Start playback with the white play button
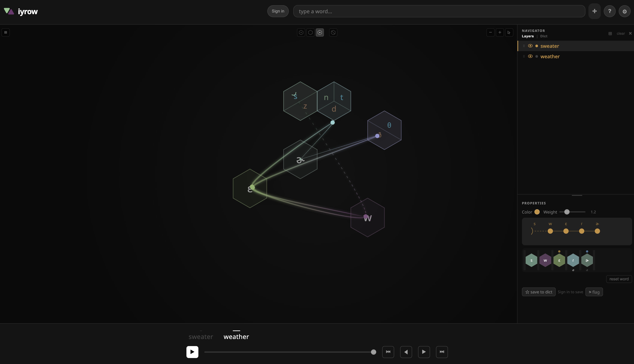 pos(192,352)
